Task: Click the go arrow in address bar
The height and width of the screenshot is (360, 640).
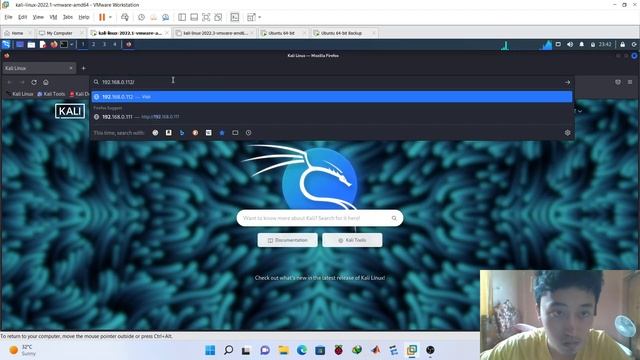Action: (567, 82)
